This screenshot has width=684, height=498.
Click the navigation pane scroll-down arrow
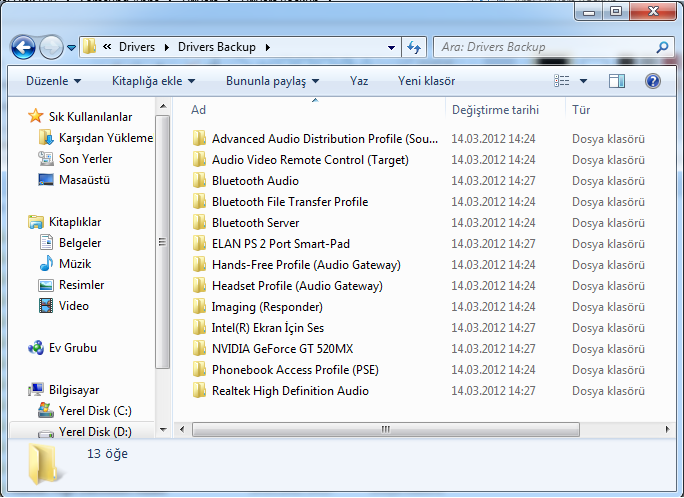coord(163,430)
